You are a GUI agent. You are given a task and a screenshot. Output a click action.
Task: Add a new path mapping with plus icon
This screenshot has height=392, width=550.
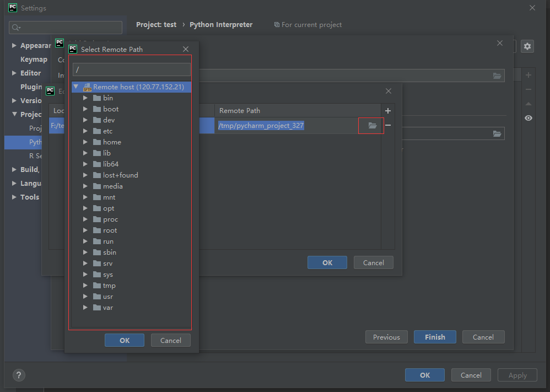[x=387, y=111]
